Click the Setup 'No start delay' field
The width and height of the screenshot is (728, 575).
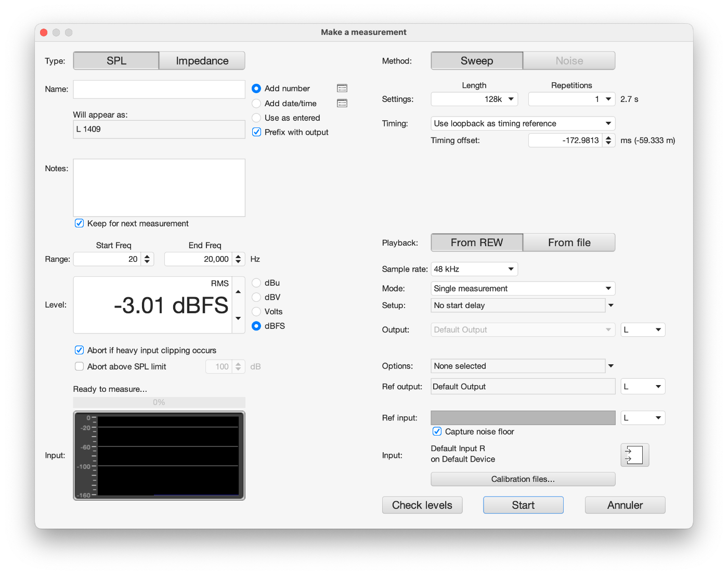518,305
